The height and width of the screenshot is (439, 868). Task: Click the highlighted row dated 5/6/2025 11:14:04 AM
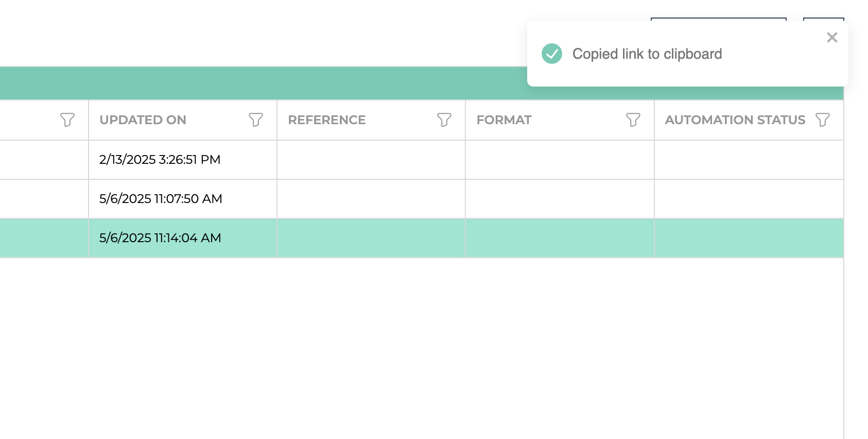coord(422,238)
